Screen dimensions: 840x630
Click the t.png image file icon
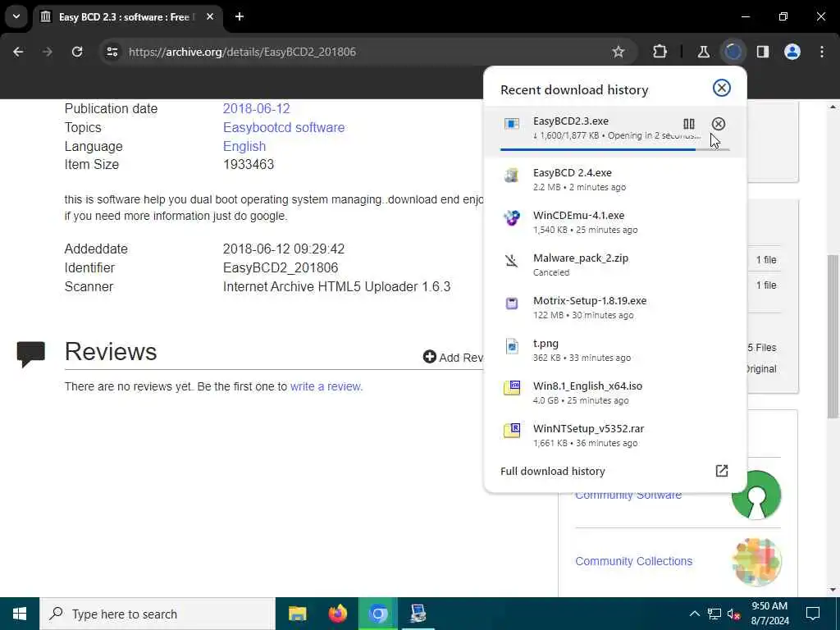click(x=512, y=346)
